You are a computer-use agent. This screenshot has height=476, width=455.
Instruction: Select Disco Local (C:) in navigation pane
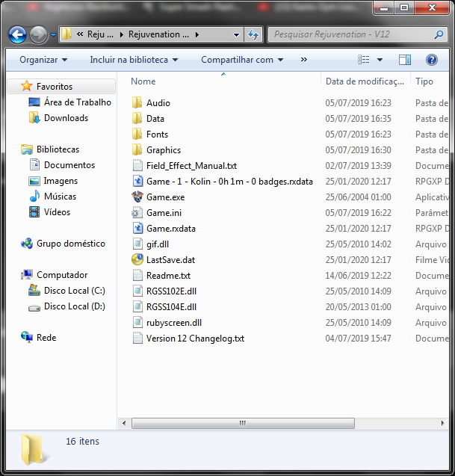[x=74, y=291]
